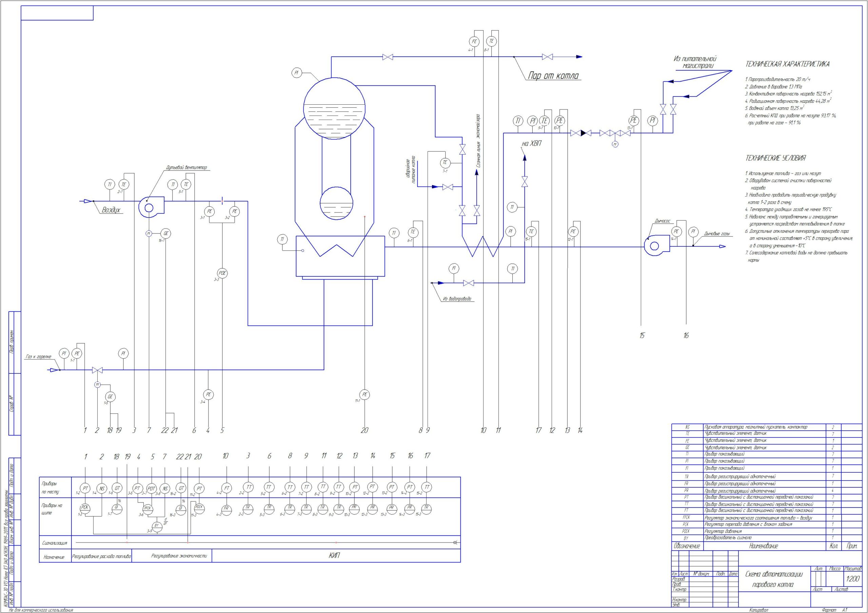Viewport: 868px width, 613px height.
Task: Select the 'Из водопровода' label
Action: (457, 299)
